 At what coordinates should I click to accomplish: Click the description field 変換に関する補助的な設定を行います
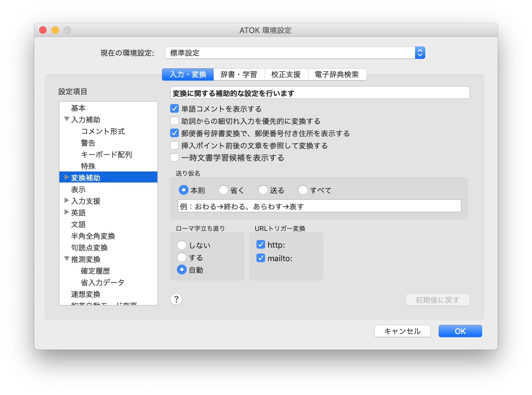pos(320,92)
